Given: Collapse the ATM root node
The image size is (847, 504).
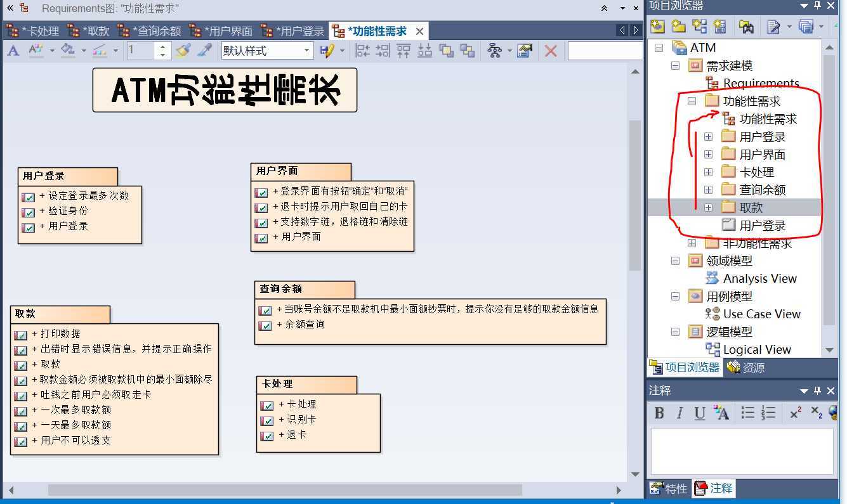Looking at the screenshot, I should coord(659,48).
